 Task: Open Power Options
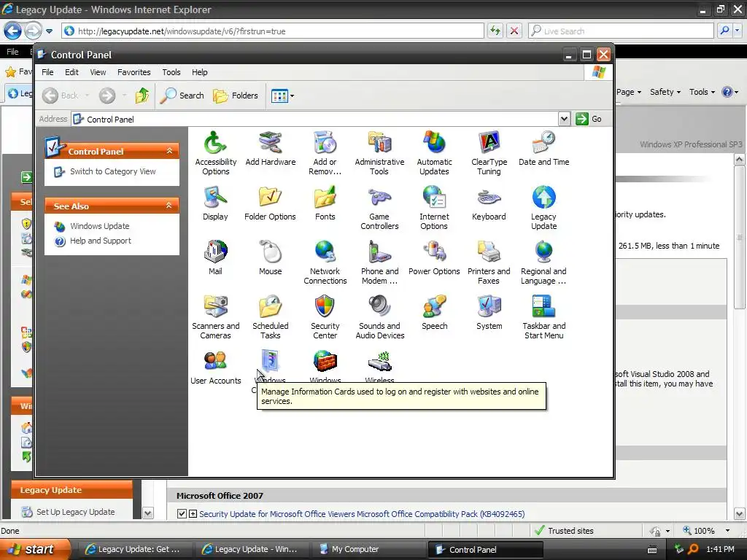pyautogui.click(x=434, y=258)
